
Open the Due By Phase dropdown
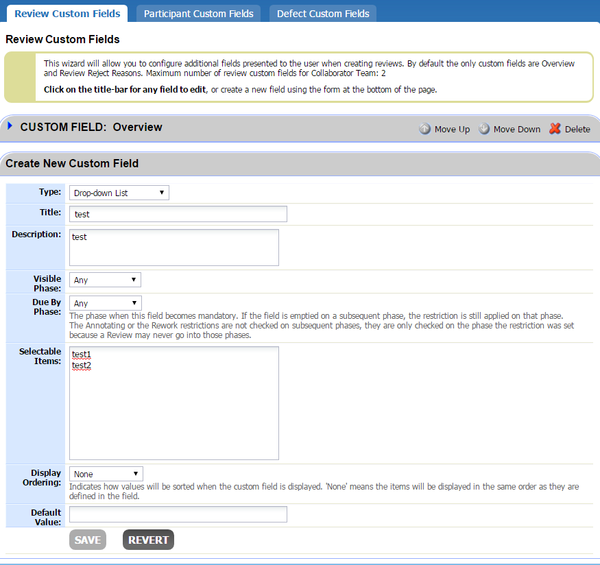coord(105,303)
